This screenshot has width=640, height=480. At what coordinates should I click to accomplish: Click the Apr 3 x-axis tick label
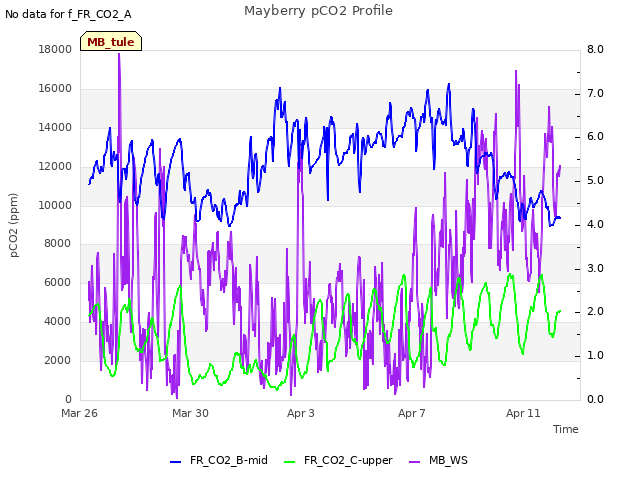pyautogui.click(x=301, y=413)
